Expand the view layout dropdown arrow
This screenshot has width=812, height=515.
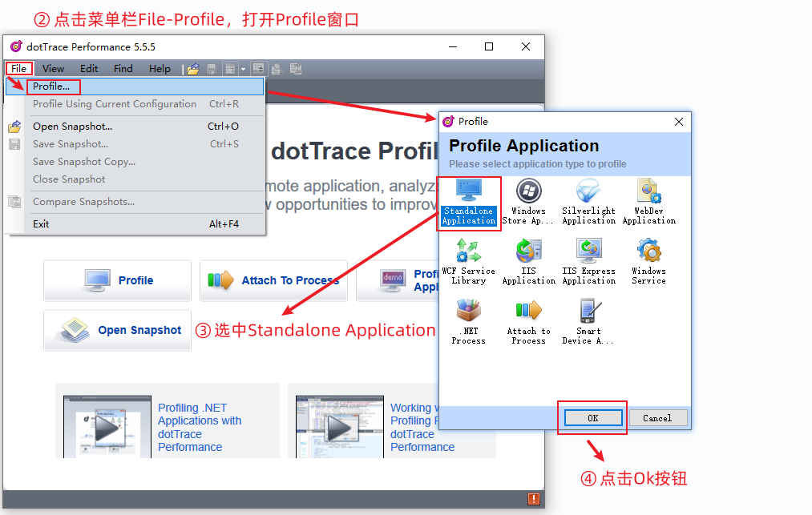point(243,69)
